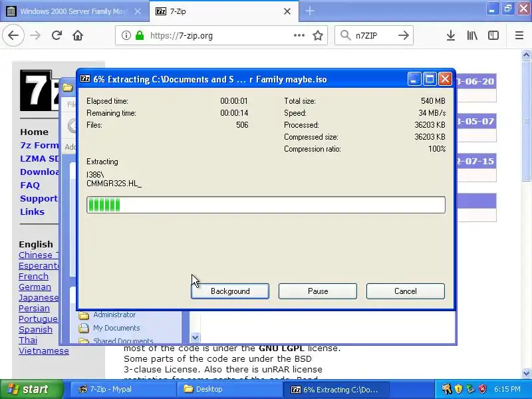
Task: Switch to 7-Zip - Mypal taskbar item
Action: click(123, 389)
